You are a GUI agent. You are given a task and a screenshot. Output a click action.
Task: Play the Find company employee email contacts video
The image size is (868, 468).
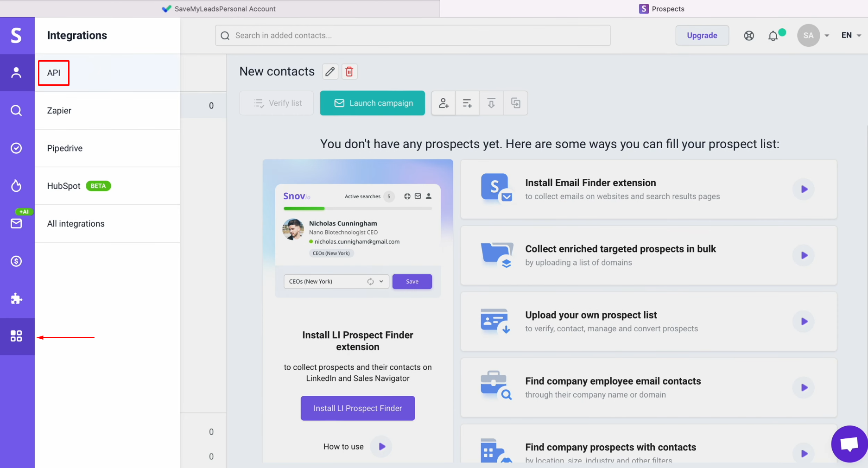(804, 388)
